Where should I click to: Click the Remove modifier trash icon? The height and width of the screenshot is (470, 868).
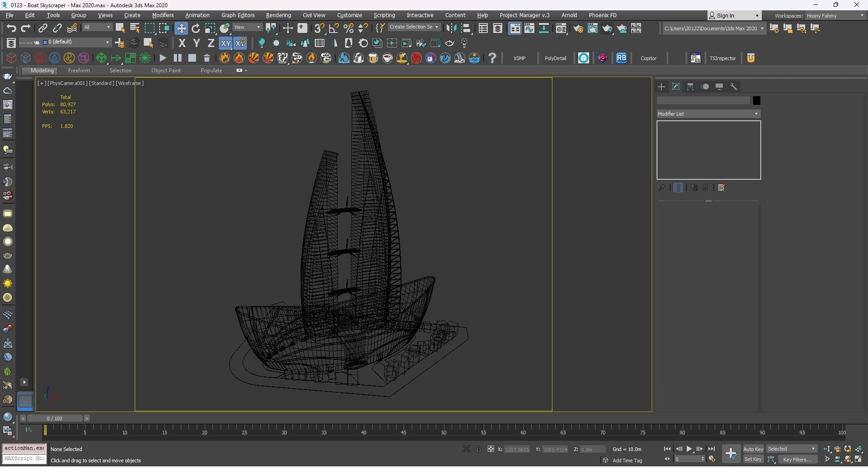point(705,188)
